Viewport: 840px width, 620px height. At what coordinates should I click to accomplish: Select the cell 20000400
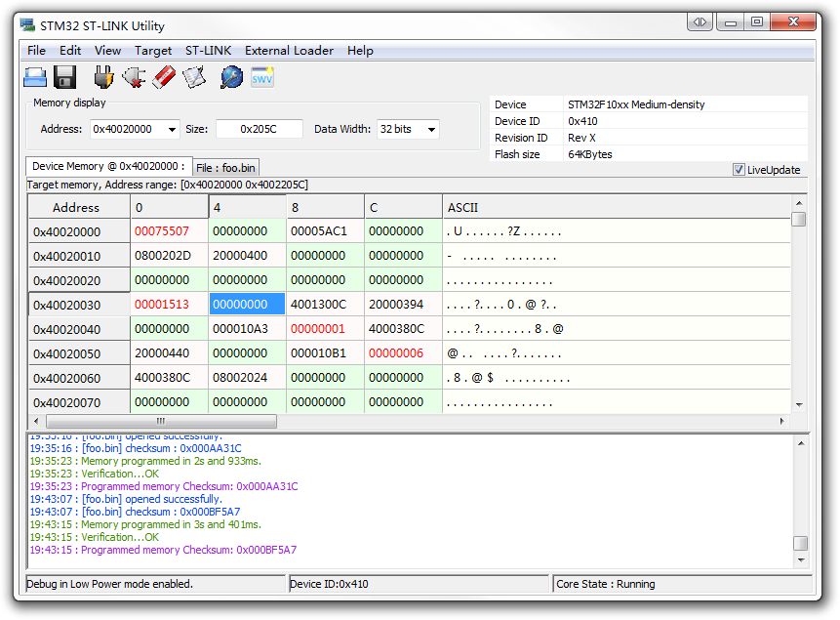(248, 256)
